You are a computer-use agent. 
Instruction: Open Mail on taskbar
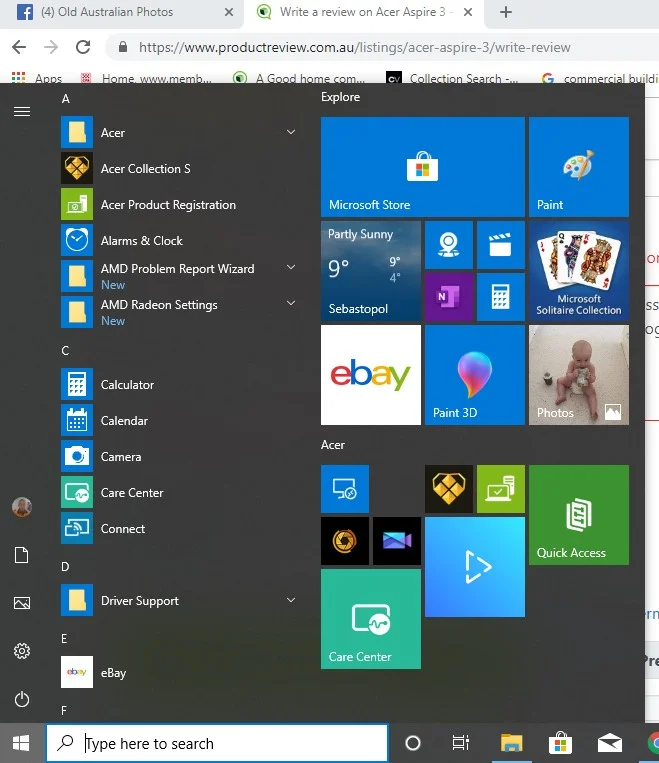click(610, 743)
